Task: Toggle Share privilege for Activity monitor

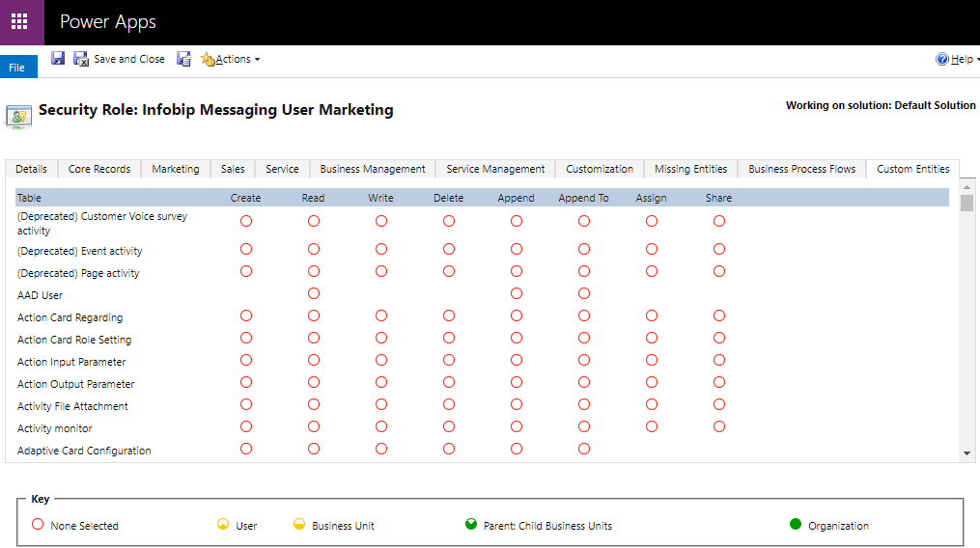Action: 719,426
